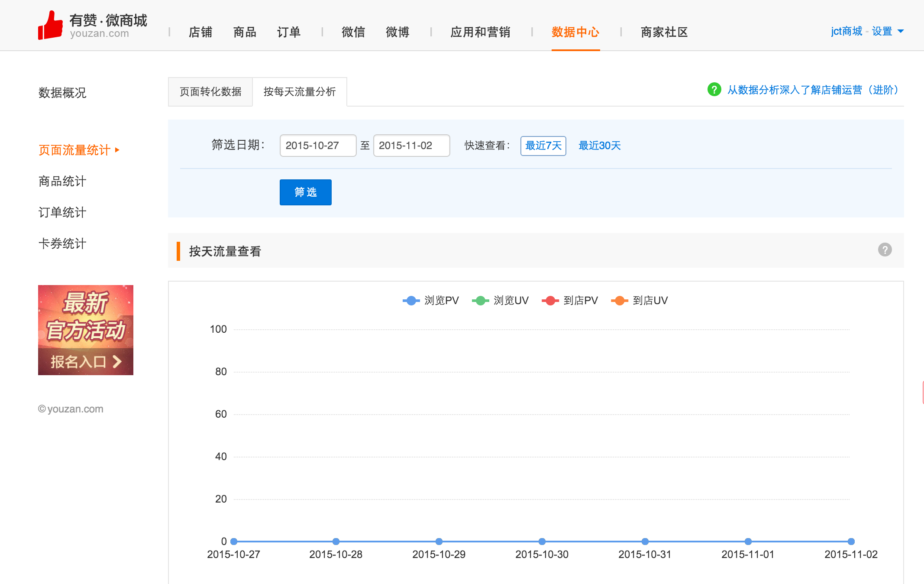Image resolution: width=924 pixels, height=584 pixels.
Task: Open the 商品 menu
Action: [245, 32]
